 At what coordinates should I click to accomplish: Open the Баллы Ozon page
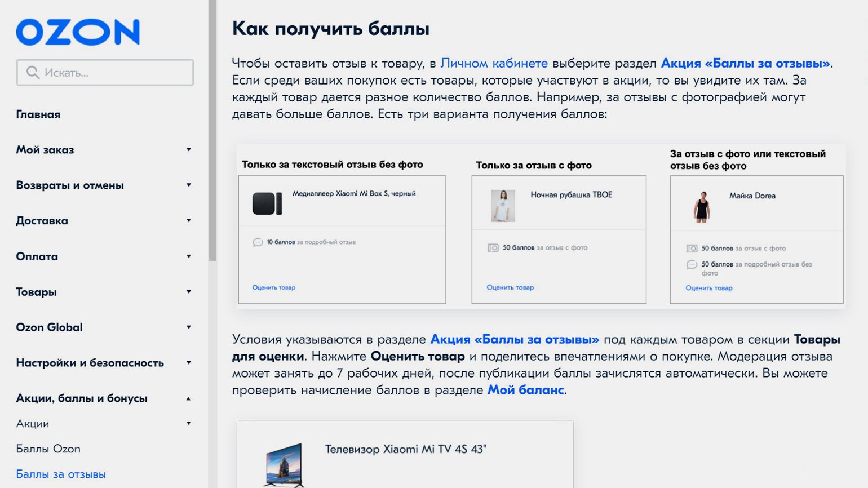coord(48,449)
